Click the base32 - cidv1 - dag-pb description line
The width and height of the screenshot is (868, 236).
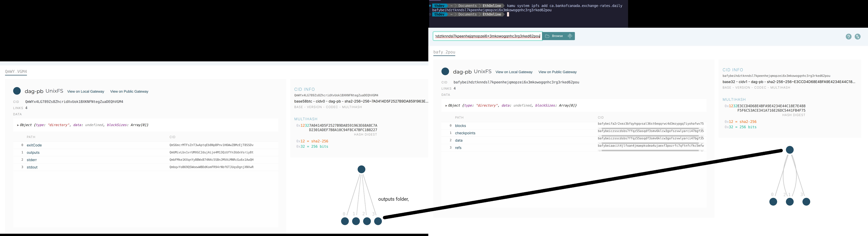789,82
